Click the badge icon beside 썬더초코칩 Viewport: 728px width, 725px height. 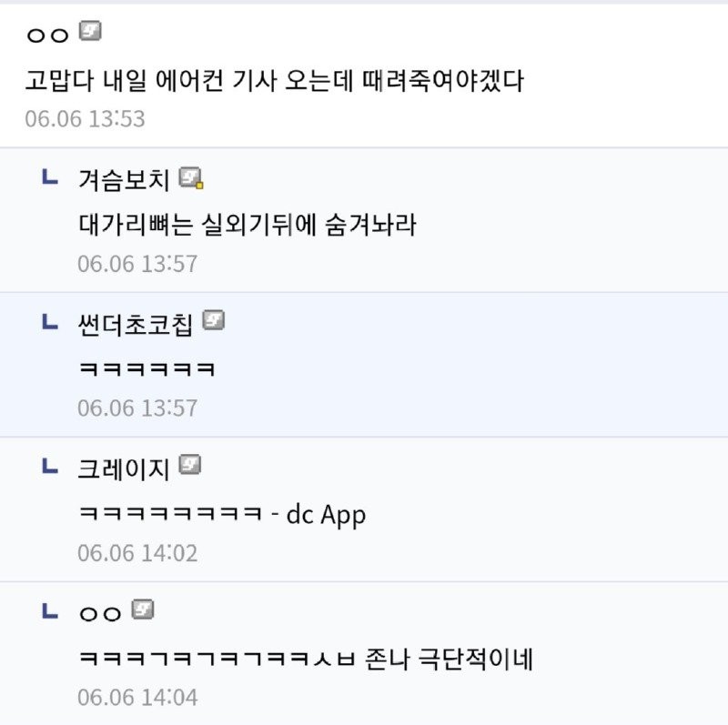click(214, 320)
